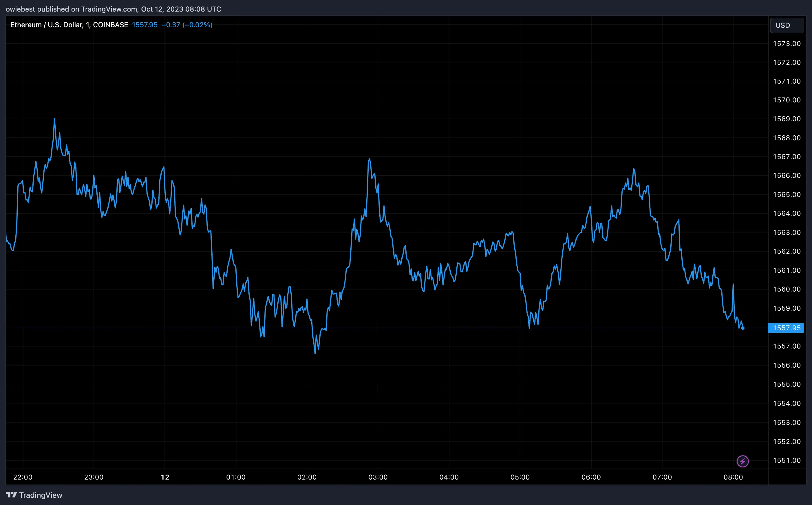Open the owiebest author profile link
Screen dimensions: 812x505
21,9
